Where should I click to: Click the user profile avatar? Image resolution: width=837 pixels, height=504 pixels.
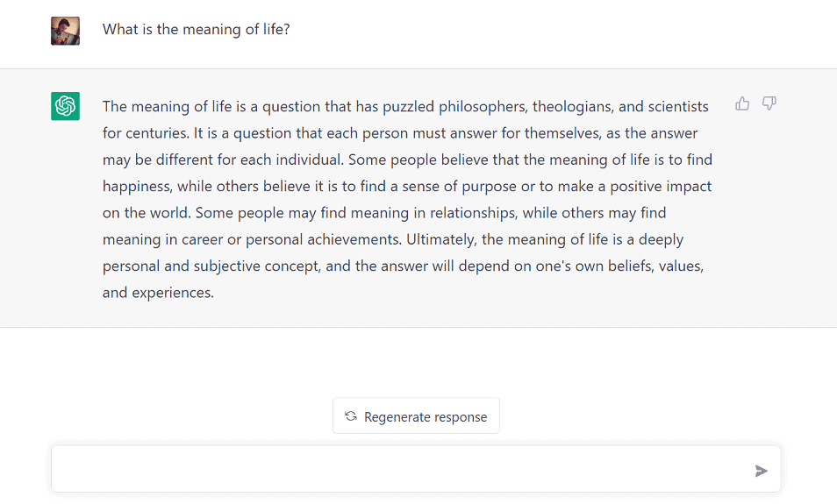point(65,31)
